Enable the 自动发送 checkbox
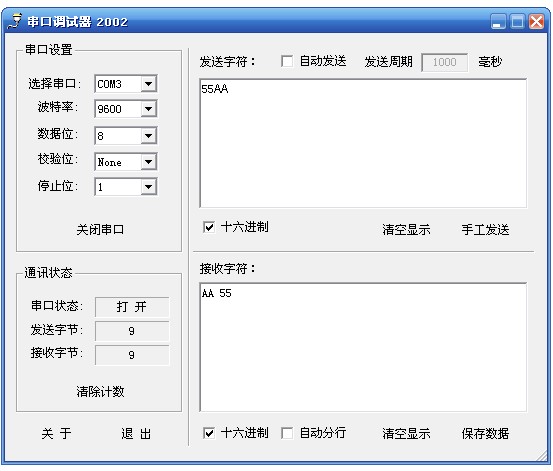Image resolution: width=553 pixels, height=471 pixels. 287,61
